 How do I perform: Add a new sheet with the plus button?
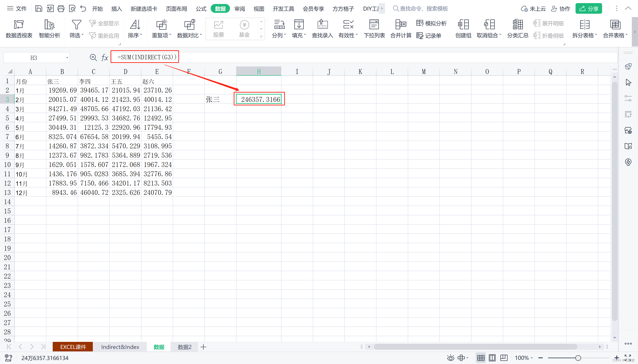coord(203,347)
